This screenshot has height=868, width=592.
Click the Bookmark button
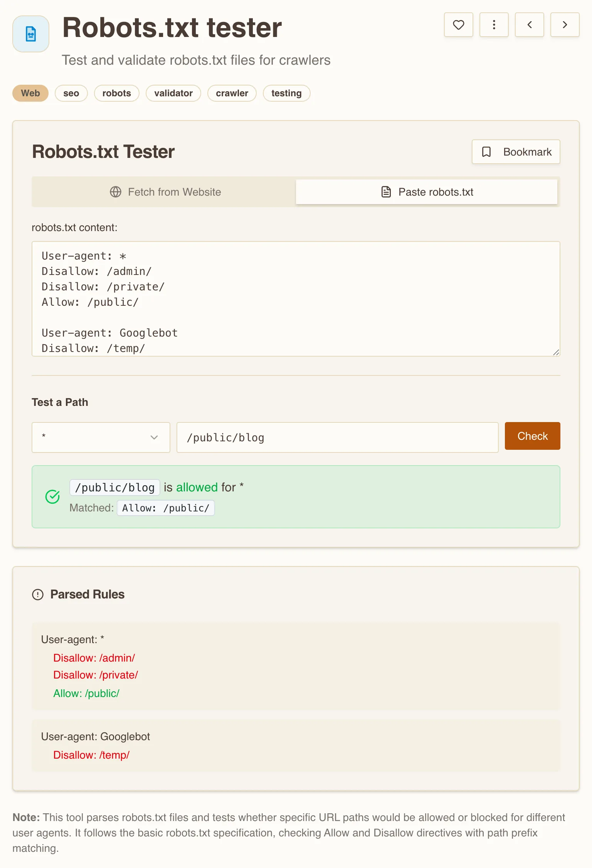516,152
